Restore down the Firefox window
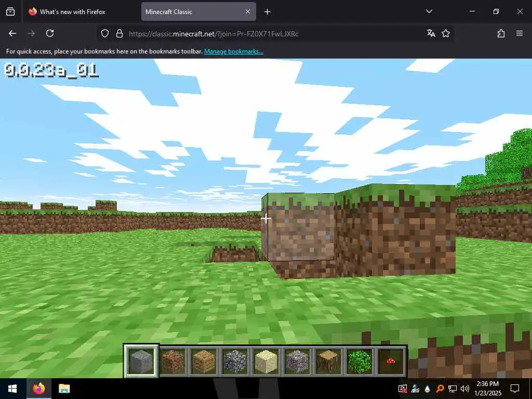The width and height of the screenshot is (532, 399). tap(496, 11)
